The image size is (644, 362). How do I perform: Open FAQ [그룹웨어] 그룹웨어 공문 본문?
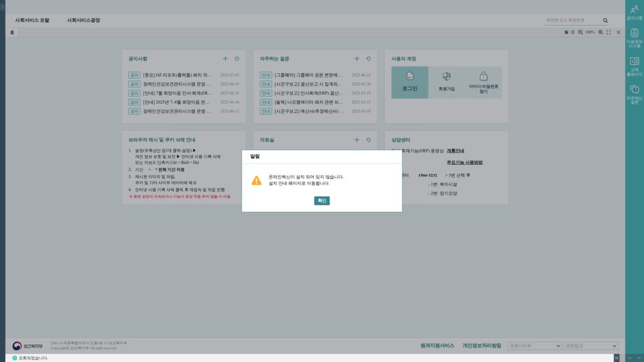pyautogui.click(x=308, y=75)
